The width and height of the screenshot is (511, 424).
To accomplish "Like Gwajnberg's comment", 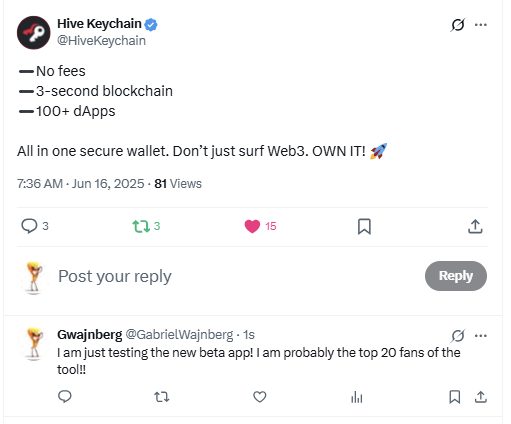I will 260,397.
